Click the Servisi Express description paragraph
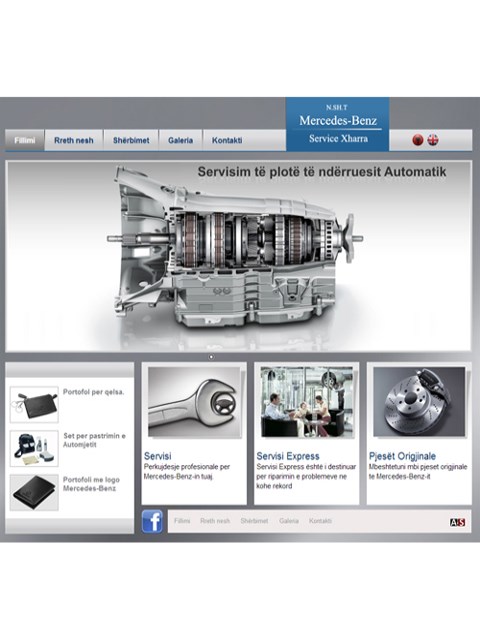Image resolution: width=480 pixels, height=620 pixels. [x=306, y=476]
